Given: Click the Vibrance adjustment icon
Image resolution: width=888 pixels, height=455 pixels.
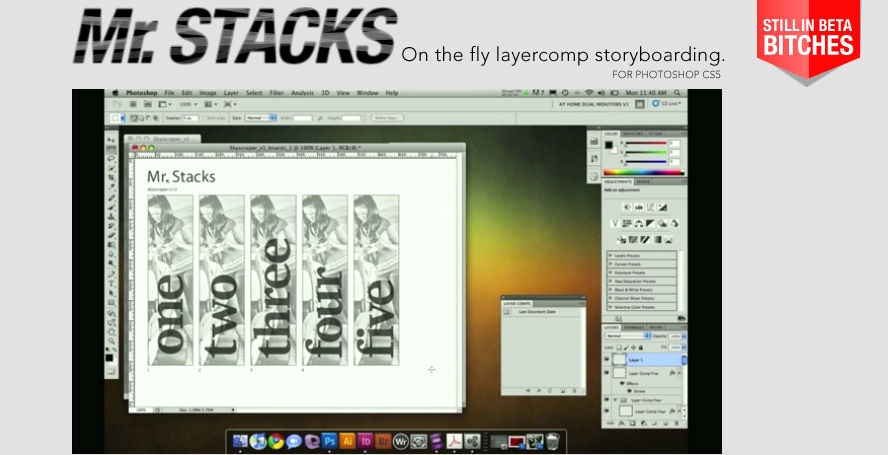Looking at the screenshot, I should click(615, 223).
